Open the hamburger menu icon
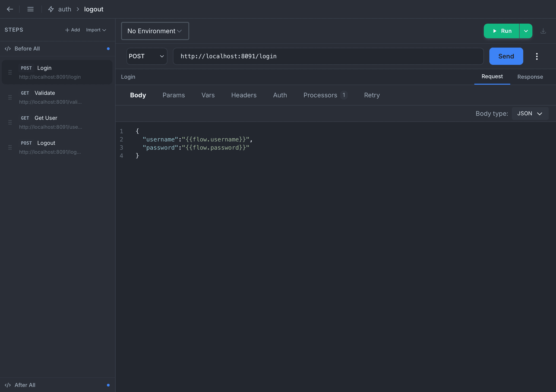 tap(30, 9)
